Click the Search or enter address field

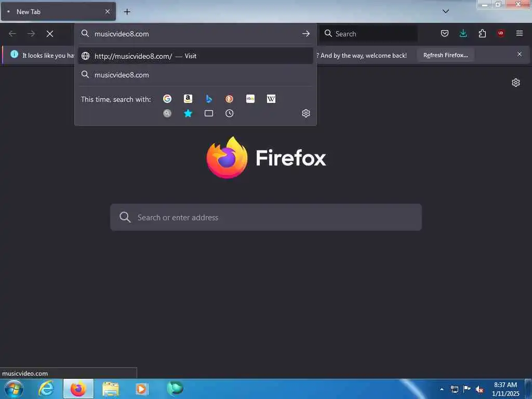click(266, 218)
